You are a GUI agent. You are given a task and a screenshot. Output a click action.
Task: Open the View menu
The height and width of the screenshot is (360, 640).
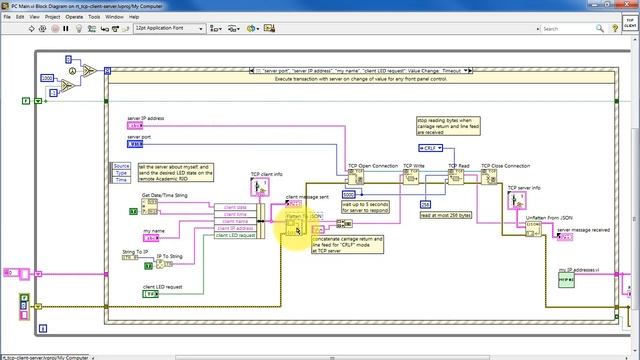click(34, 17)
